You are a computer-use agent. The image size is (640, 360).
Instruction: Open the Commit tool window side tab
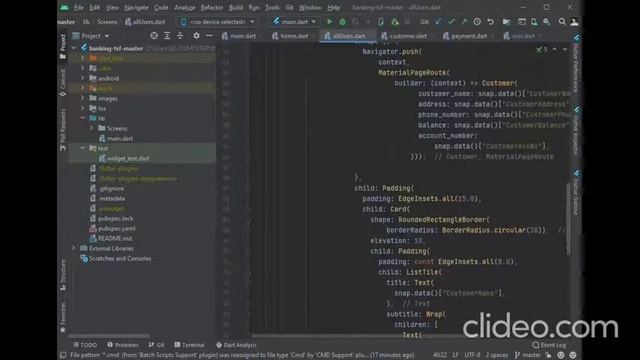63,83
